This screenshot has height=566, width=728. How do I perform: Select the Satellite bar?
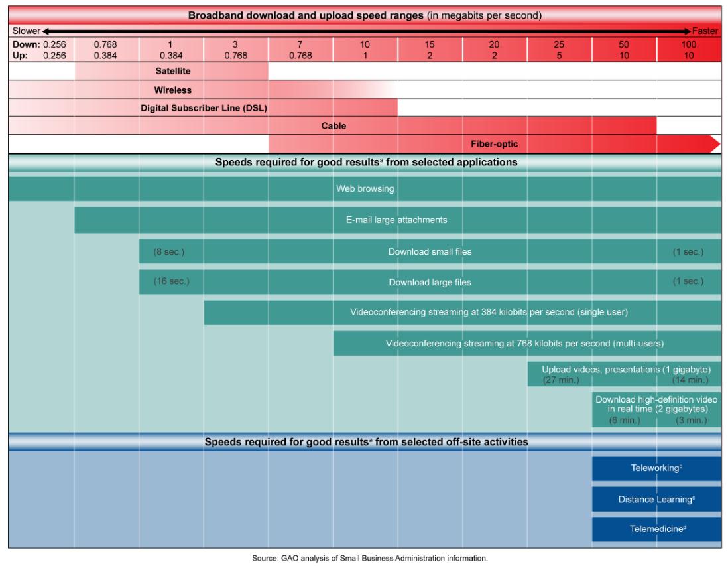click(x=171, y=71)
